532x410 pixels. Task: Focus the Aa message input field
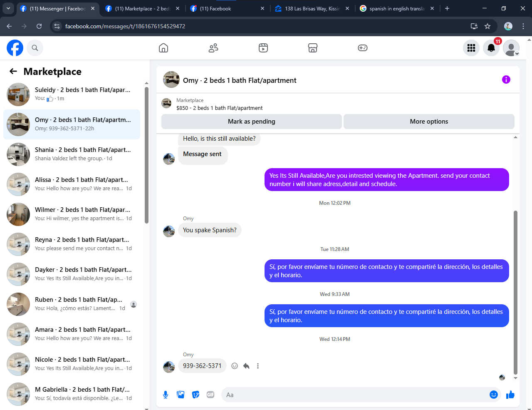356,395
